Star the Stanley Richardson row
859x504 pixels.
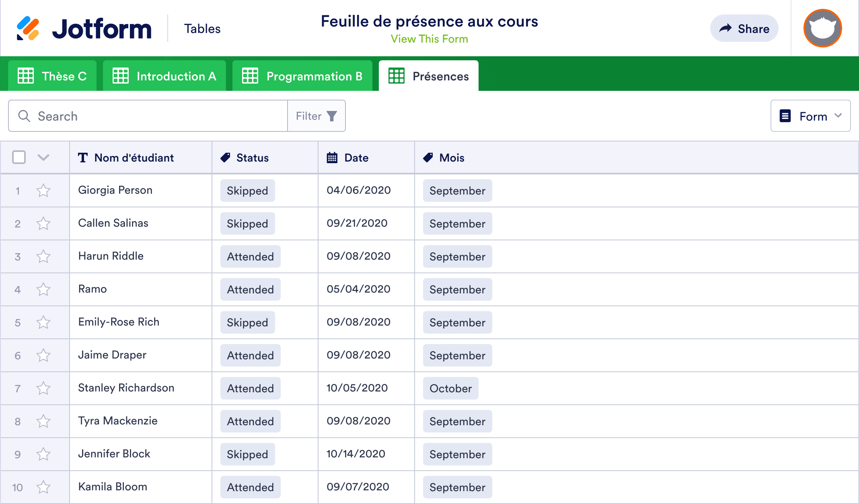tap(43, 388)
